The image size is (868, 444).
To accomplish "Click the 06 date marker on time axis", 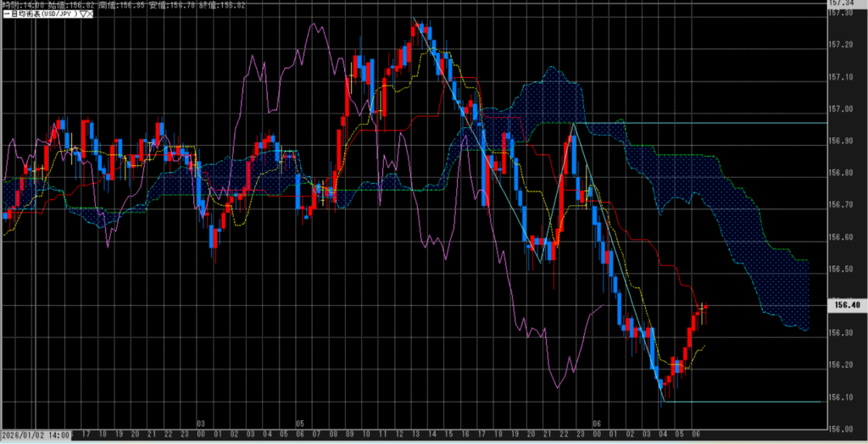I will 596,422.
